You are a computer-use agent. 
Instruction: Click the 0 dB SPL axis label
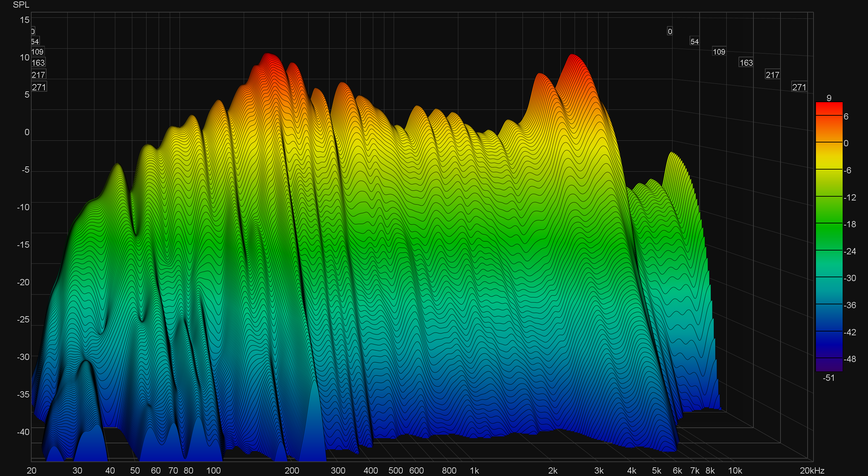pyautogui.click(x=27, y=132)
